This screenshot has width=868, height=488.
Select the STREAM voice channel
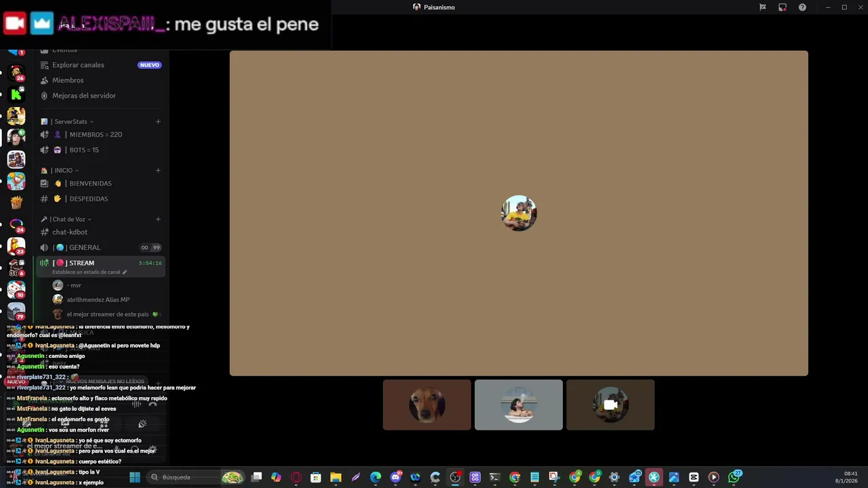point(100,263)
